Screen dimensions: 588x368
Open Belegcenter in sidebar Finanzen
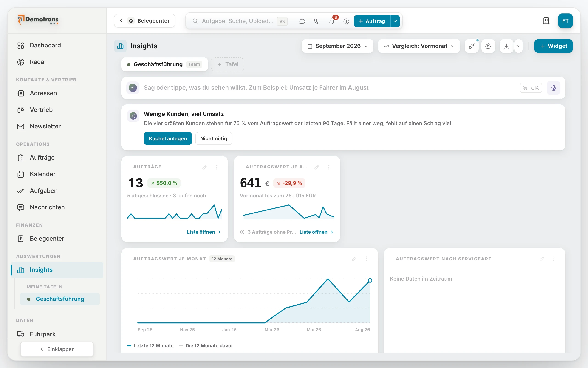tap(57, 239)
